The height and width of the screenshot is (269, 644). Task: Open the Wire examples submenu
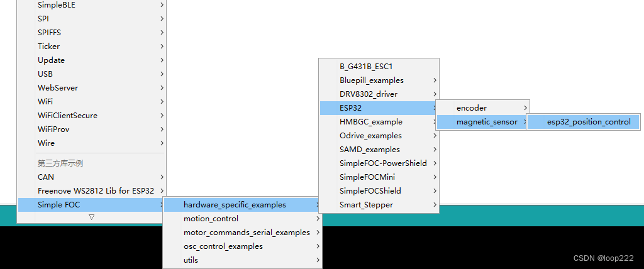coord(91,143)
